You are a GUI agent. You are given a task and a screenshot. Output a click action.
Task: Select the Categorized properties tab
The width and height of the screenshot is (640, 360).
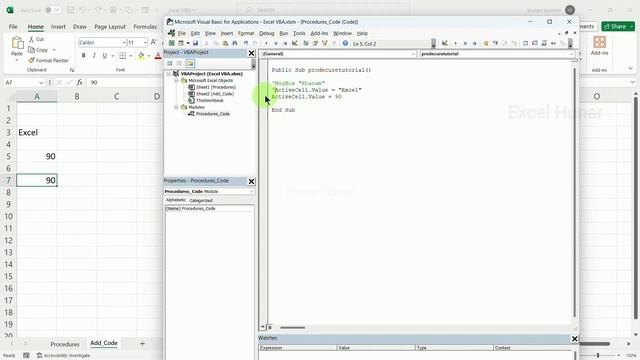pyautogui.click(x=201, y=200)
